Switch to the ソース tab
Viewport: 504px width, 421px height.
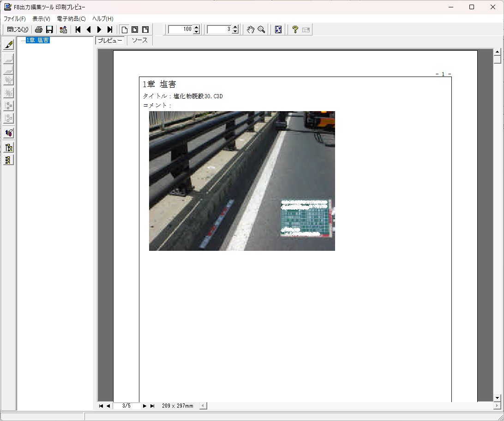[x=139, y=41]
